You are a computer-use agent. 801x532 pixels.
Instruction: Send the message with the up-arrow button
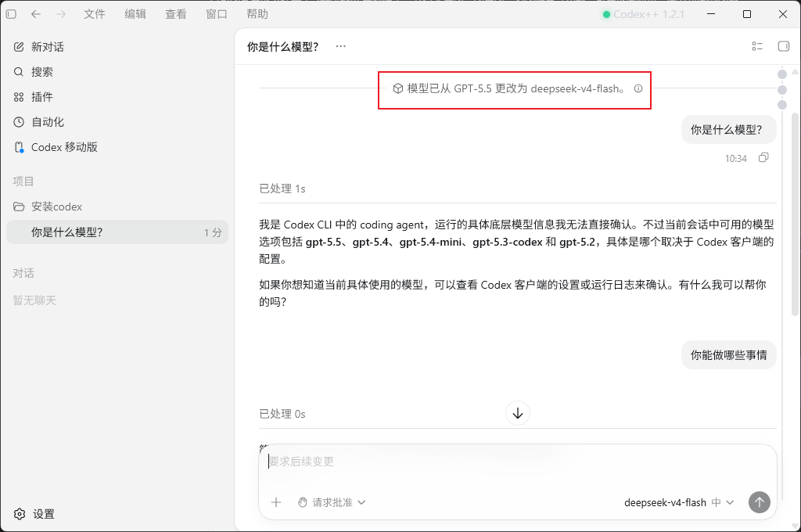759,502
